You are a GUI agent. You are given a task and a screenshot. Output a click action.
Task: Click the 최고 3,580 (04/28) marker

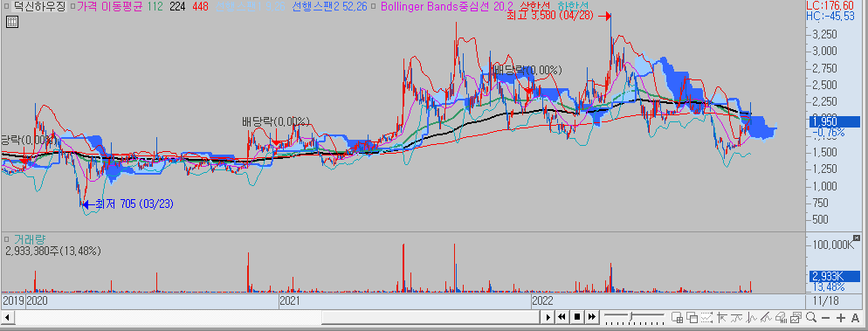coord(559,16)
